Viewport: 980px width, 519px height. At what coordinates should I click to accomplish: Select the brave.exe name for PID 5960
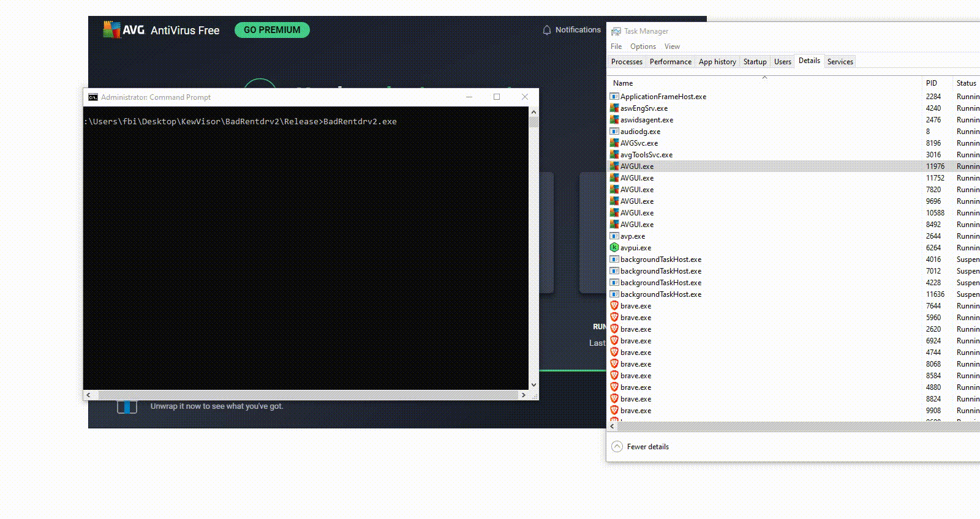(x=636, y=318)
